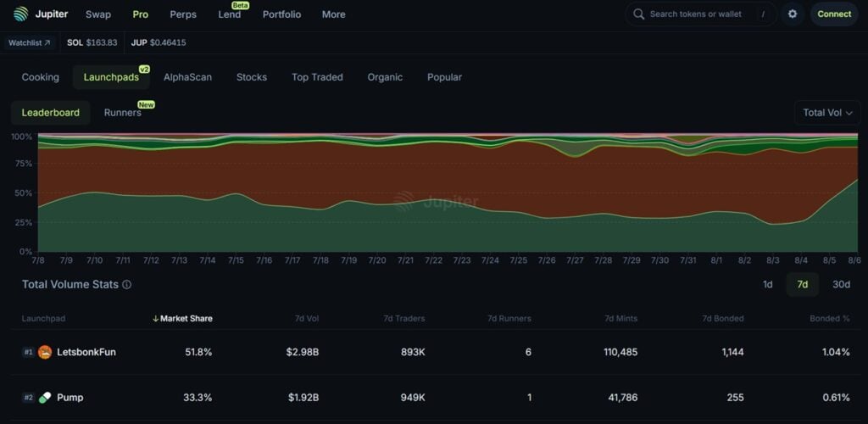Click the 893K traders value
The image size is (868, 424).
(413, 352)
